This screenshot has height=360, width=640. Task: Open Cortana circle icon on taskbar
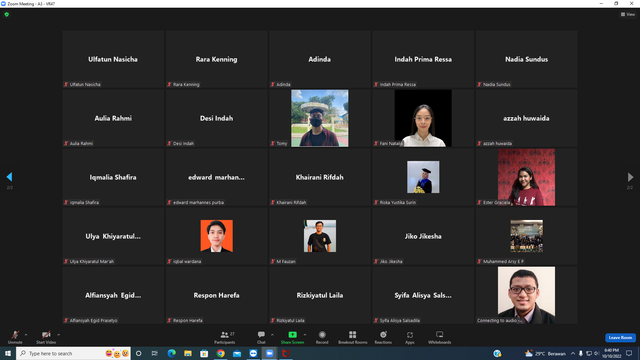pyautogui.click(x=139, y=353)
